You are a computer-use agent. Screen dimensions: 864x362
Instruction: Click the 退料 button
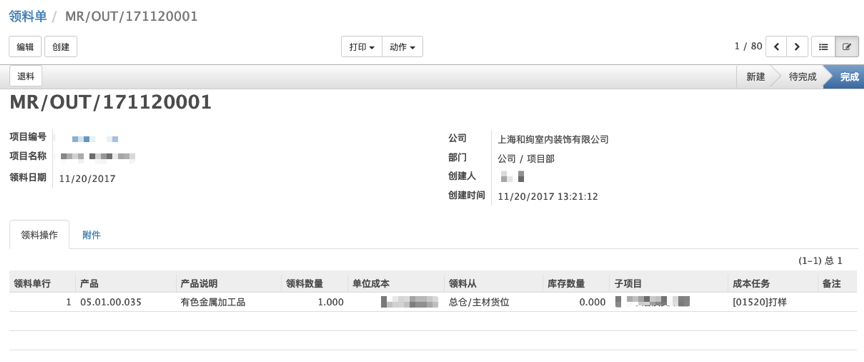(x=26, y=77)
